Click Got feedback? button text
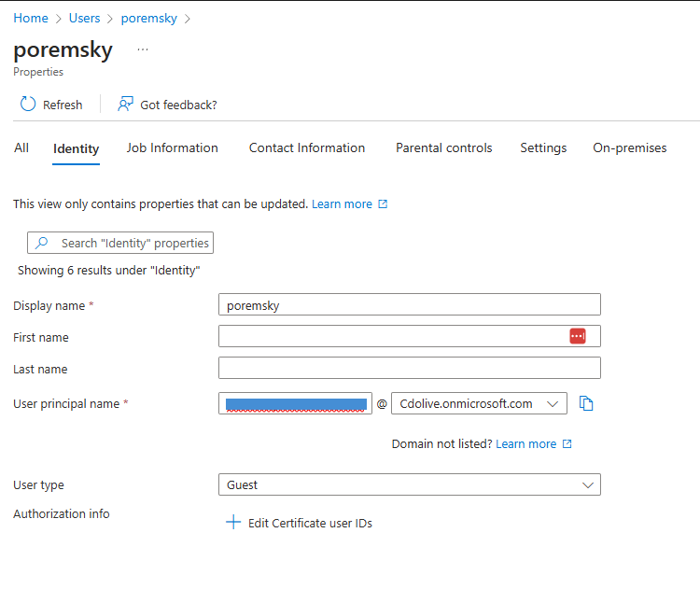 [178, 105]
